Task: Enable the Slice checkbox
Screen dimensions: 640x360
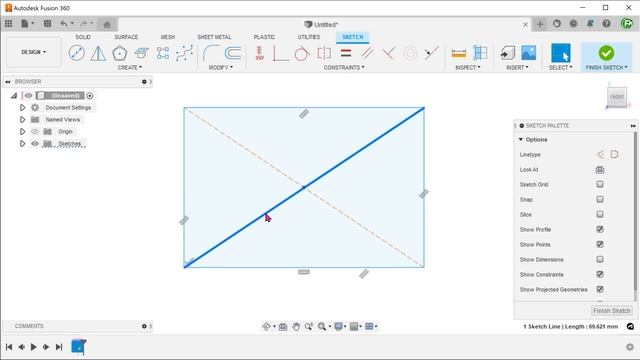Action: [600, 214]
